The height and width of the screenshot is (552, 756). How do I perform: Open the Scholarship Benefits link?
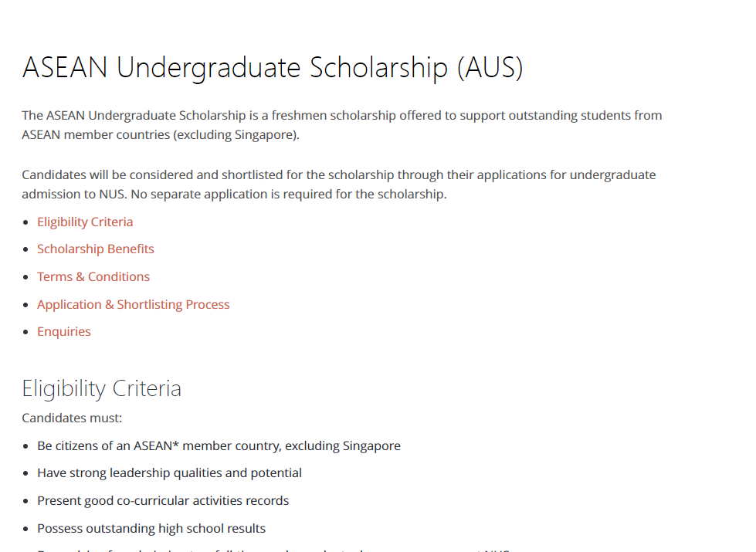[96, 249]
